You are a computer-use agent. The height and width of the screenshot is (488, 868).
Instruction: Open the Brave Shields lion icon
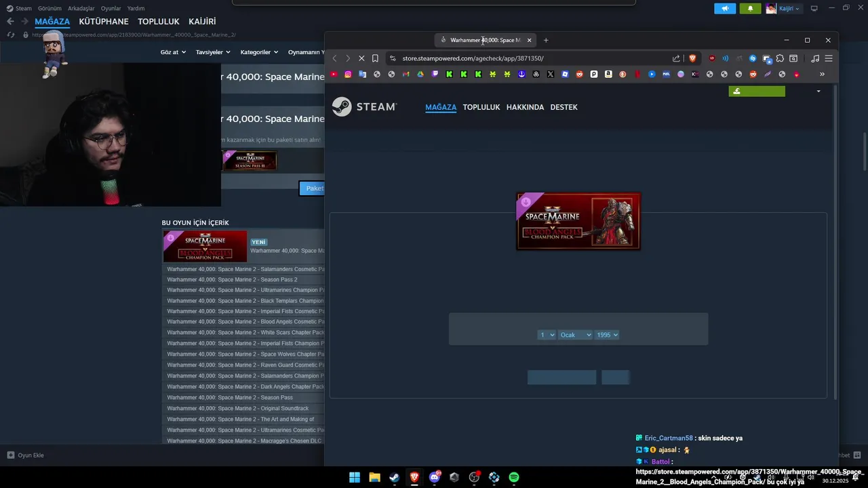tap(692, 58)
